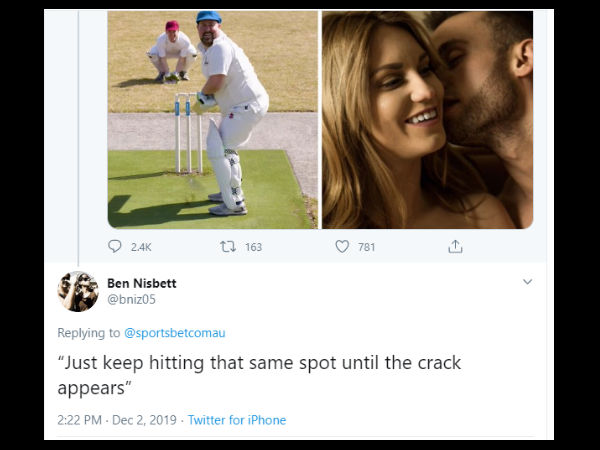Viewport: 600px width, 450px height.
Task: Open Ben Nisbett's profile avatar
Action: [78, 292]
